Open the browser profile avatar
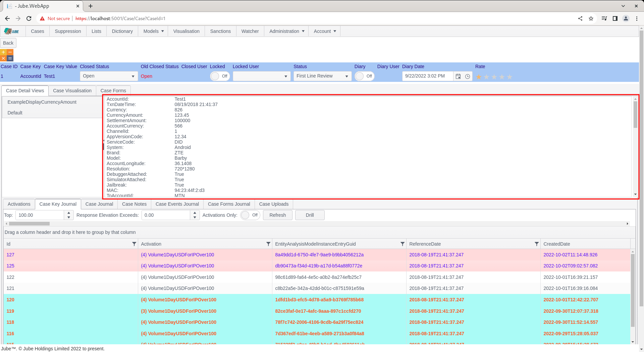 (626, 18)
